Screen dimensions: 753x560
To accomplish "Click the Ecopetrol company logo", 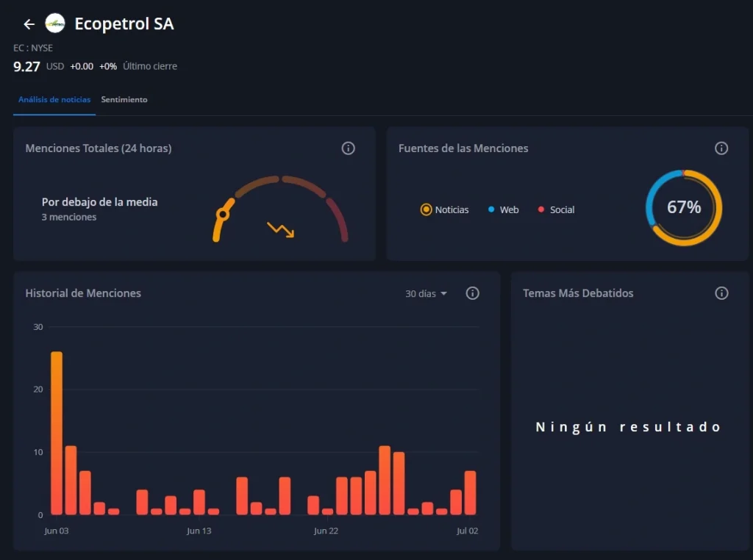I will (55, 24).
